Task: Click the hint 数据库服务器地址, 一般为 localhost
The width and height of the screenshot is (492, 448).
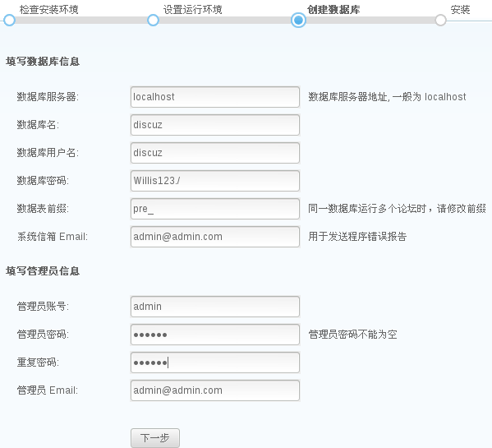Action: click(387, 97)
